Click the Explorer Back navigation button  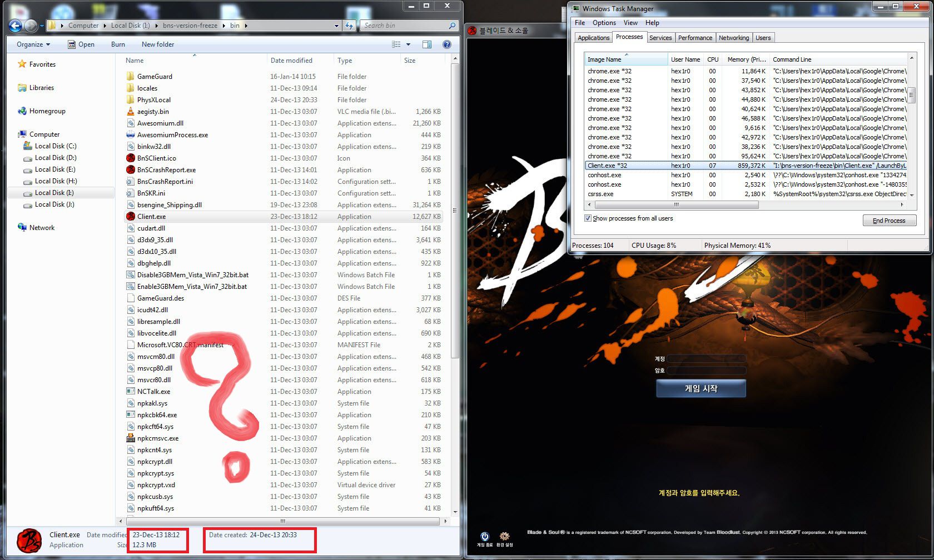click(16, 26)
